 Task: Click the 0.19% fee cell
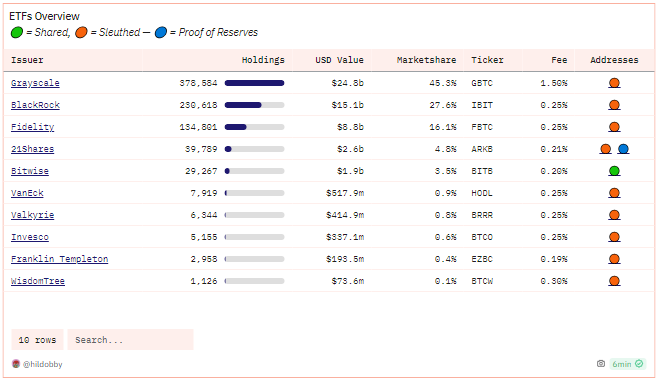554,259
